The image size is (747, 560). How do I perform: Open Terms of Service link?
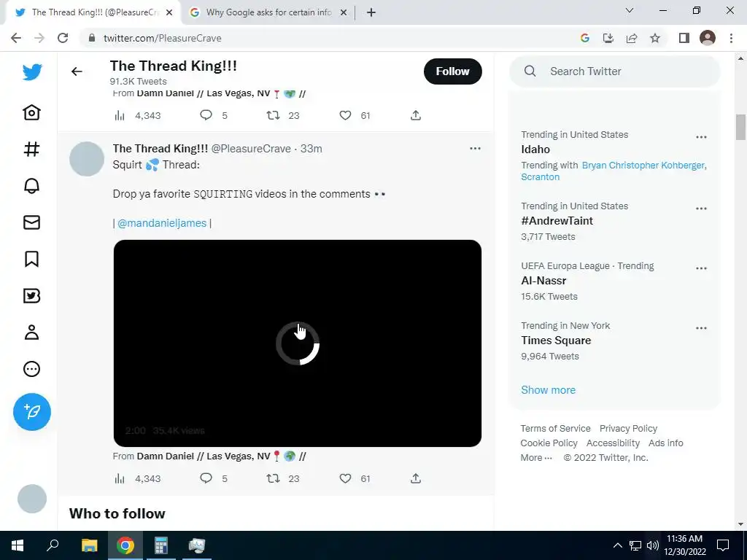(x=555, y=429)
